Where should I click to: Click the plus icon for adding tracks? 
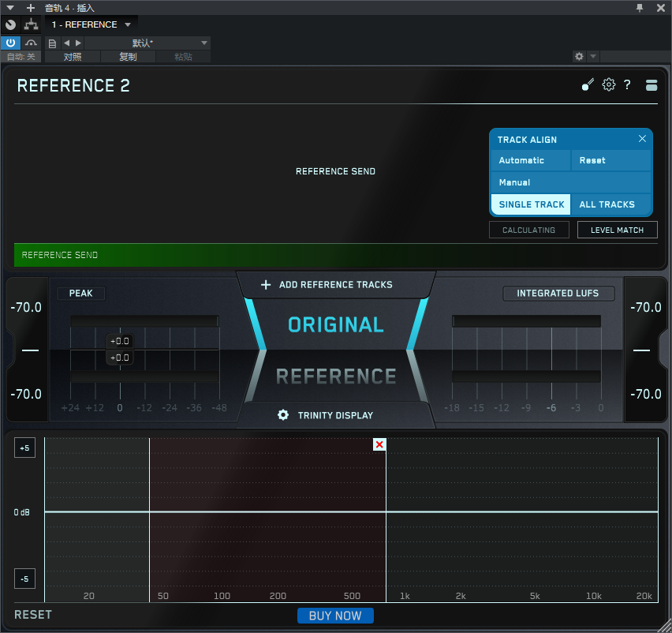[266, 284]
